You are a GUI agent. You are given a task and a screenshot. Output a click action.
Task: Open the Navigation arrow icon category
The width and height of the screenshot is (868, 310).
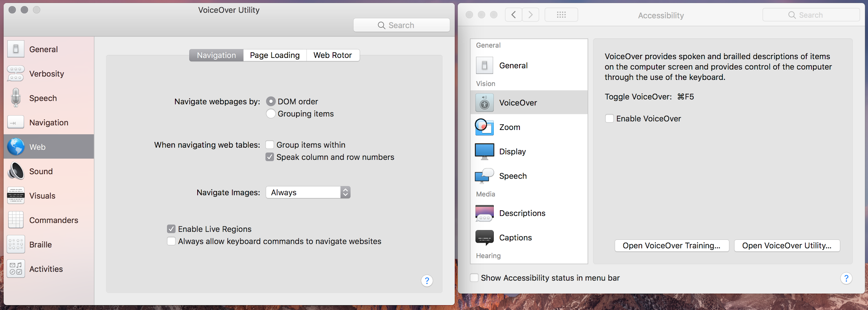coord(16,122)
